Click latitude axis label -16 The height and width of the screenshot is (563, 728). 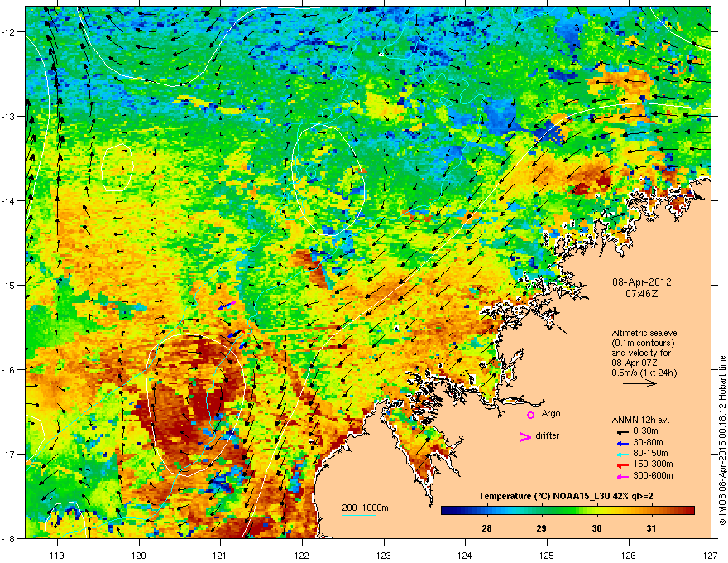click(x=9, y=370)
